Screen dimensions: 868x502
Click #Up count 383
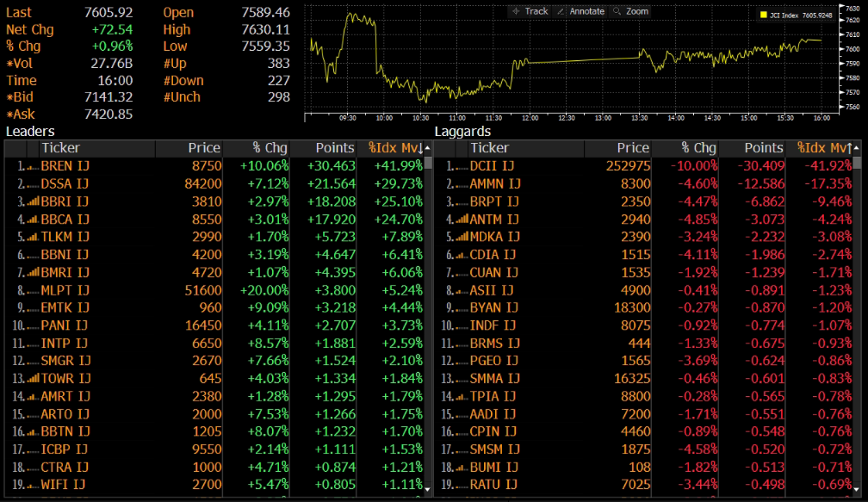(x=279, y=64)
